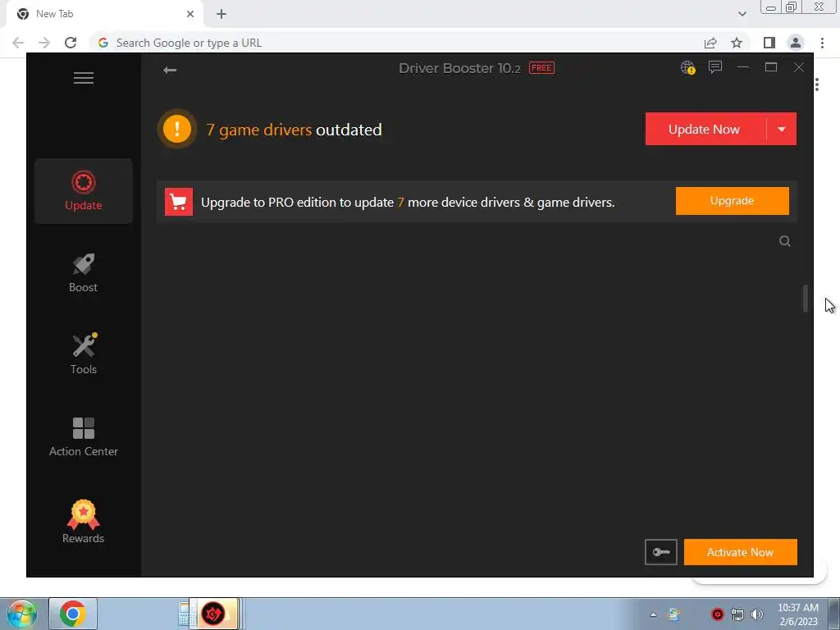840x630 pixels.
Task: Open the taskbar clock and date
Action: click(x=798, y=614)
